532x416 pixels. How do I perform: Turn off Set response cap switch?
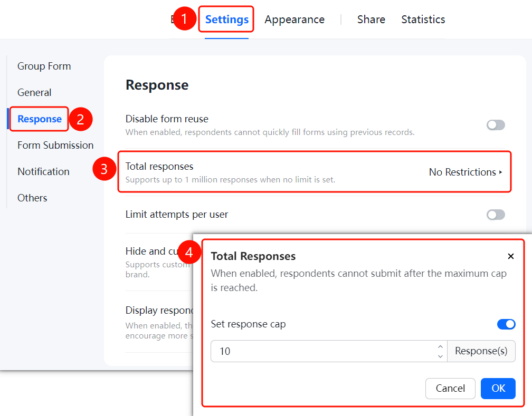506,324
